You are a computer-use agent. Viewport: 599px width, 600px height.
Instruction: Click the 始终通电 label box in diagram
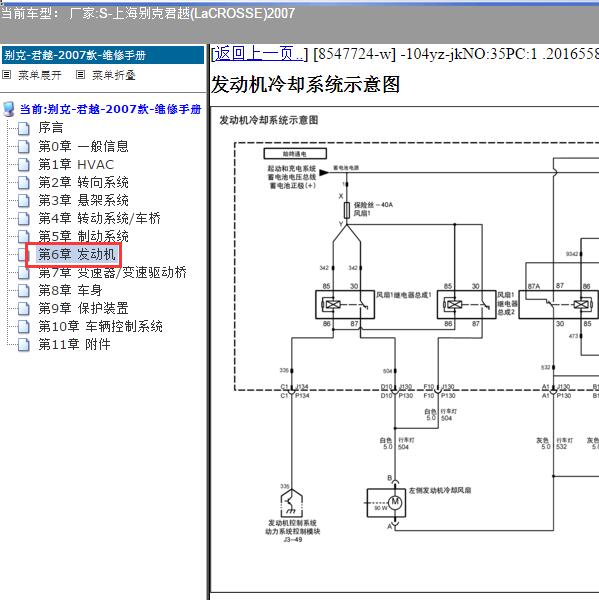[295, 154]
